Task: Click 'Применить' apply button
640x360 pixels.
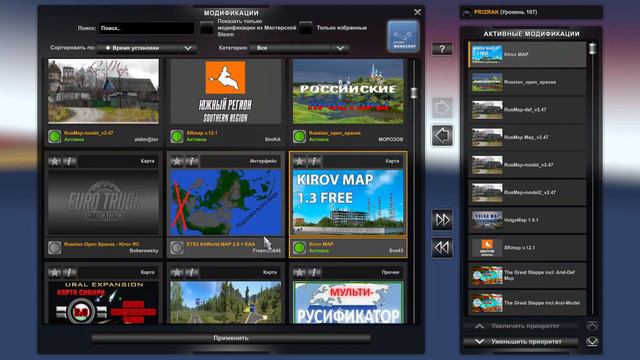Action: pyautogui.click(x=231, y=338)
